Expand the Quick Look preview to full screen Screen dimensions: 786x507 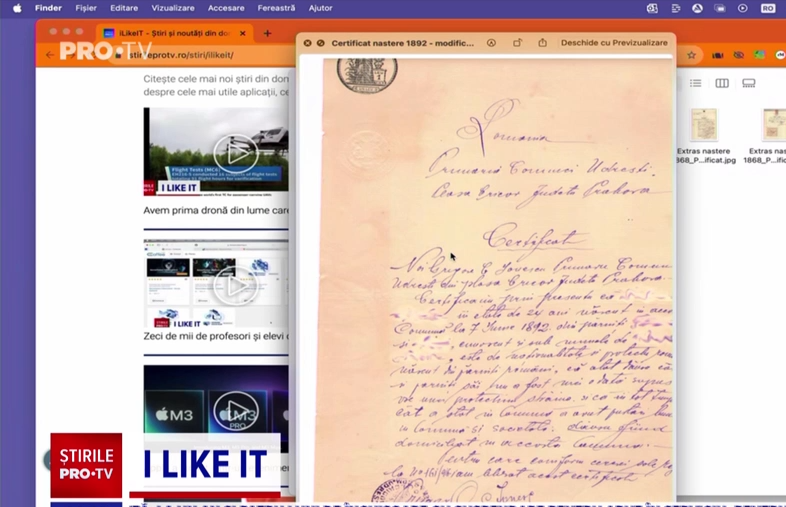pyautogui.click(x=323, y=43)
